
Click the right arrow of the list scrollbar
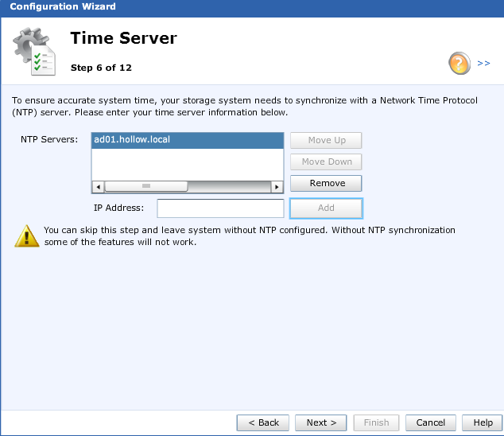277,186
